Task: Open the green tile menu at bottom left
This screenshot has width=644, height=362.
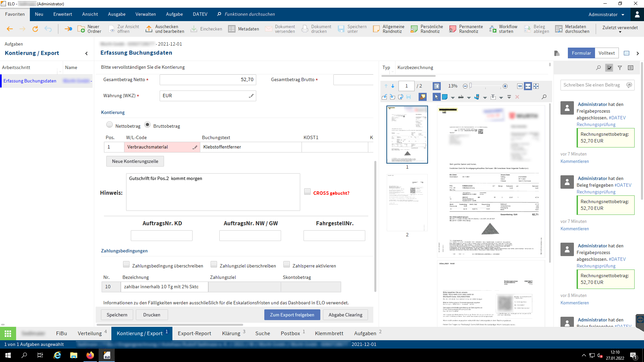Action: (8, 334)
